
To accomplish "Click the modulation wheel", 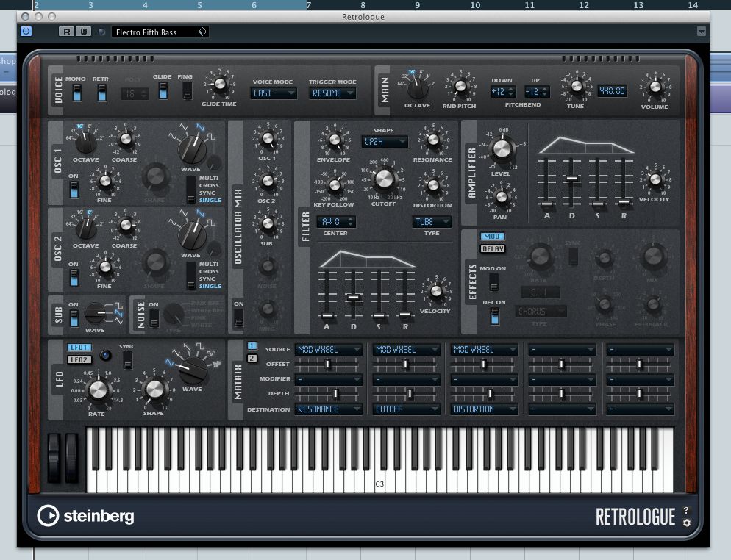I will point(71,458).
